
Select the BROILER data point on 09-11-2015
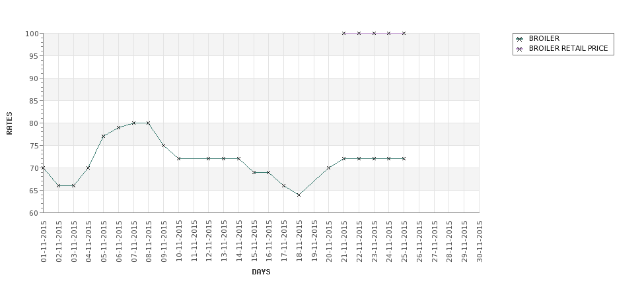click(163, 145)
